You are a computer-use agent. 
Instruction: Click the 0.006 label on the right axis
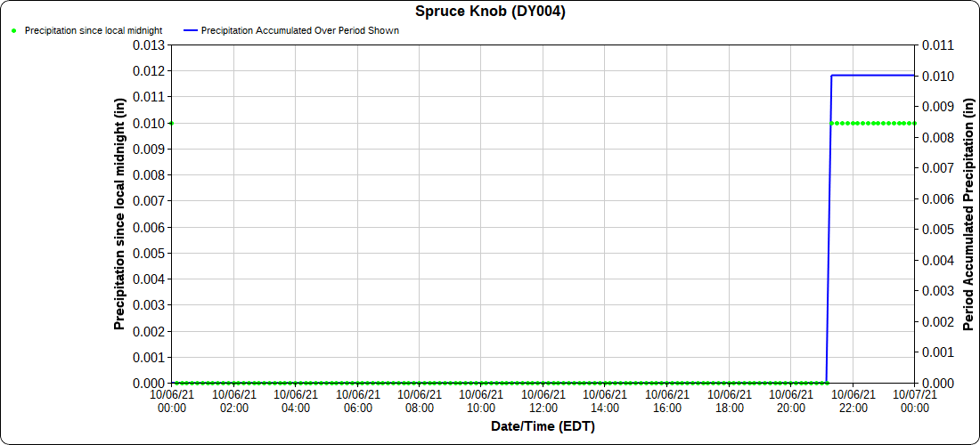938,198
